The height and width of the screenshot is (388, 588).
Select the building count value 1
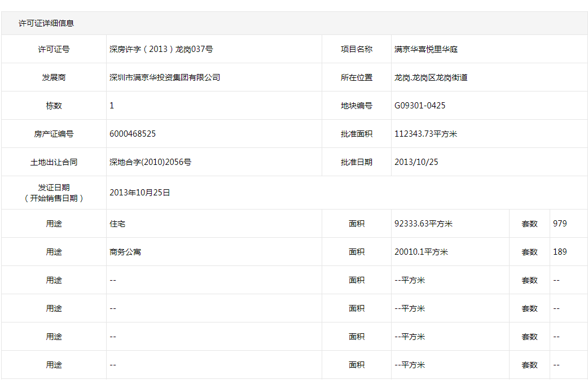[x=112, y=106]
